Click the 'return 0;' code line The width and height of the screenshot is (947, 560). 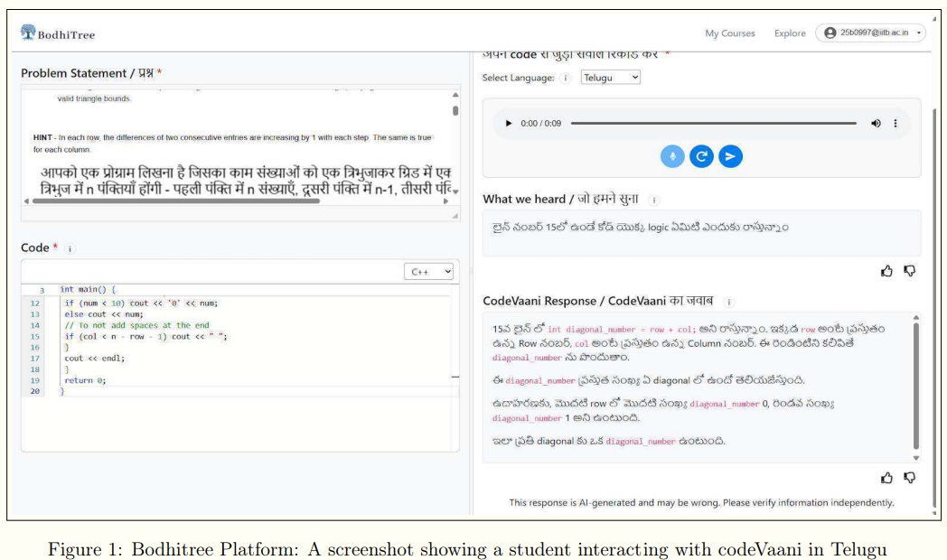(x=85, y=380)
